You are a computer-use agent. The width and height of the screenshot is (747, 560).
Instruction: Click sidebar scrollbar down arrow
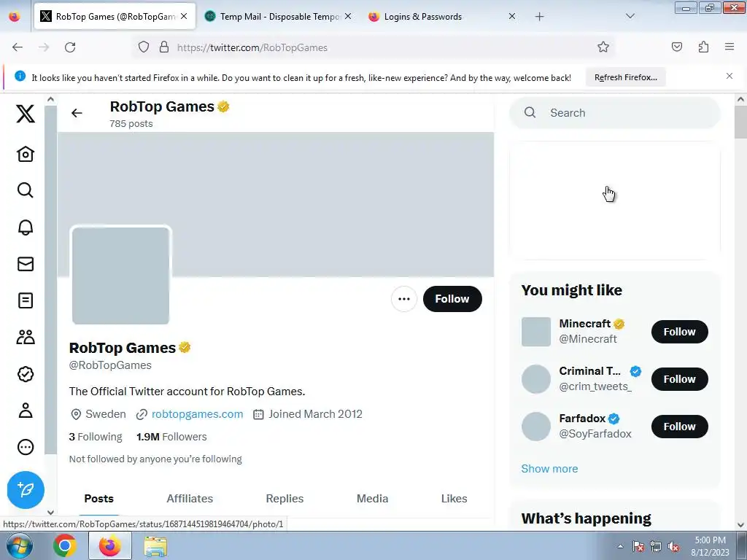point(51,513)
